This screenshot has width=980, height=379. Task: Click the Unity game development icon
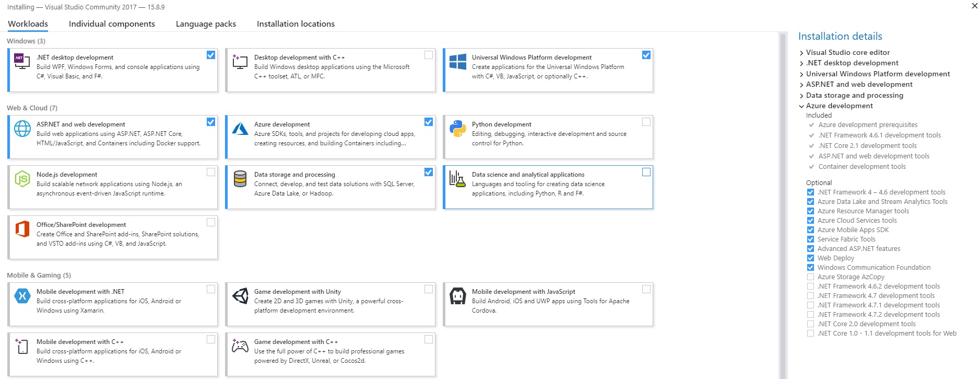point(240,296)
